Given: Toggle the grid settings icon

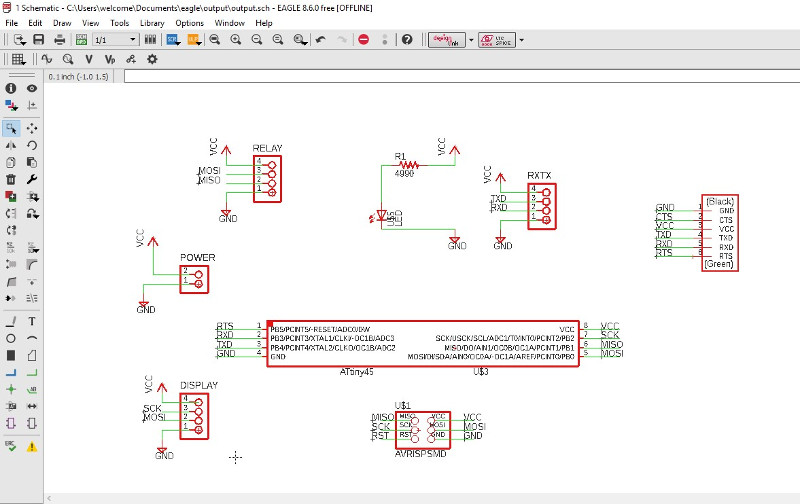Looking at the screenshot, I should click(18, 60).
